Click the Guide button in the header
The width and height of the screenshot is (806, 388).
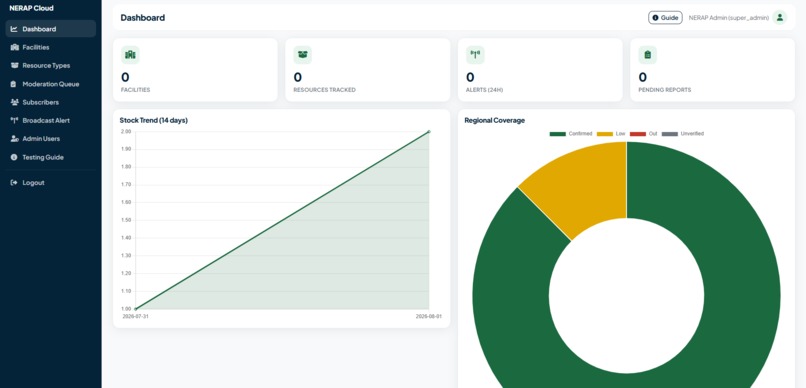pos(665,17)
